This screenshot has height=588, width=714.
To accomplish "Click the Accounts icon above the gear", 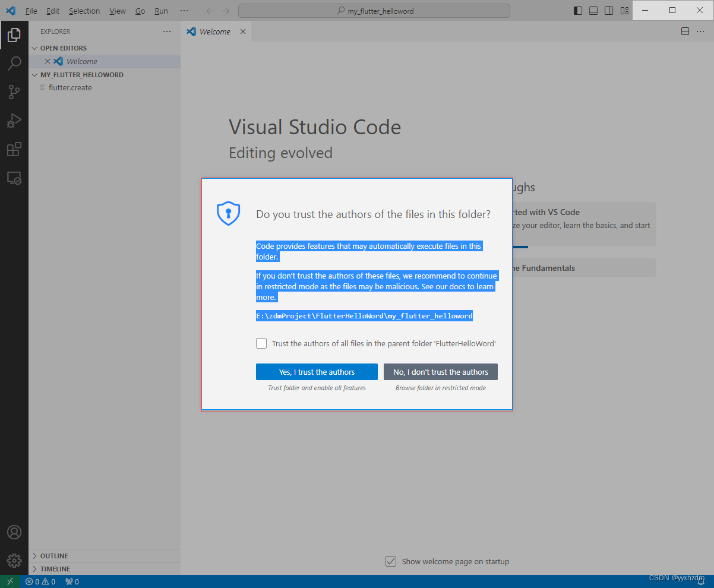I will tap(14, 532).
